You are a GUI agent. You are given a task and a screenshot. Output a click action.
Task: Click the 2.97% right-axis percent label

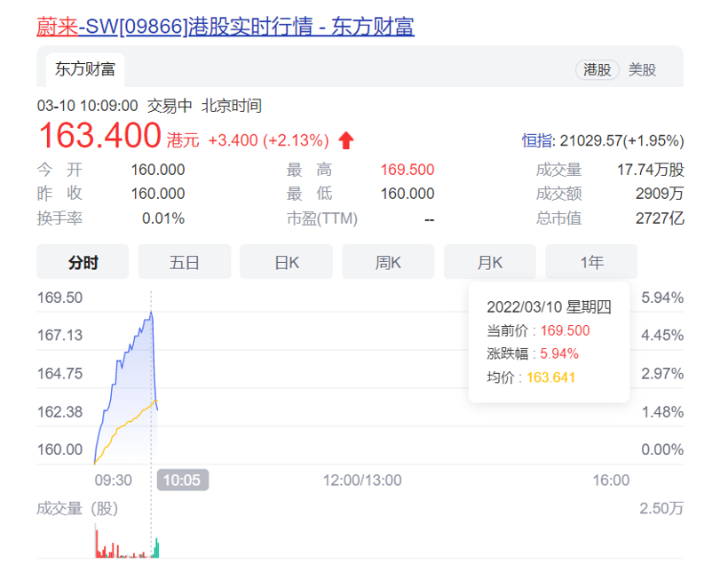tap(662, 374)
